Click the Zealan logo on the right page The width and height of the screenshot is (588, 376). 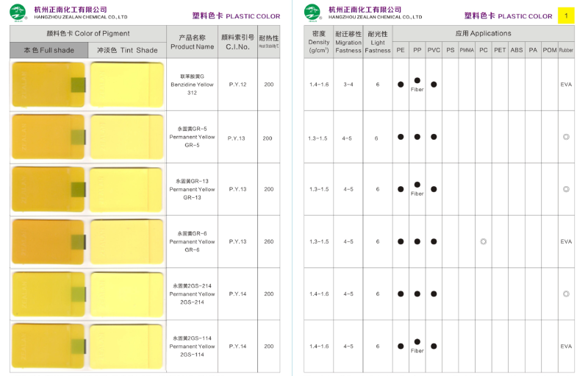312,12
